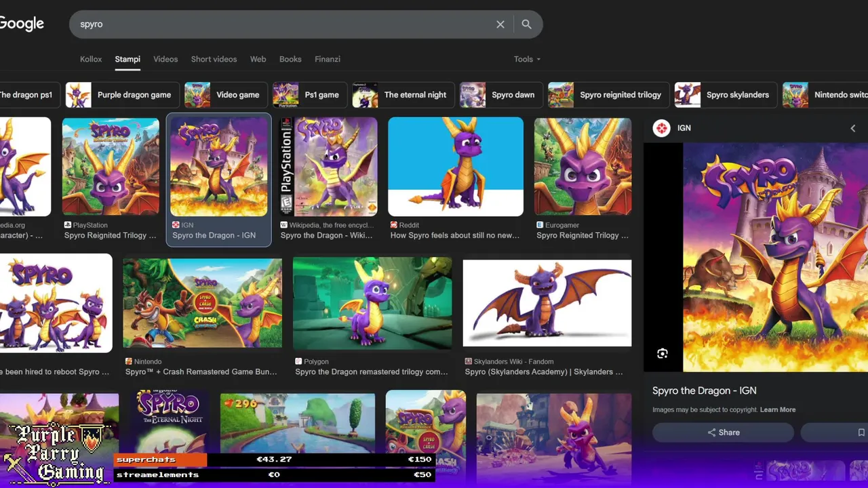Open the Skylanders Academy Spyro image
Viewport: 868px width, 488px height.
pos(547,303)
